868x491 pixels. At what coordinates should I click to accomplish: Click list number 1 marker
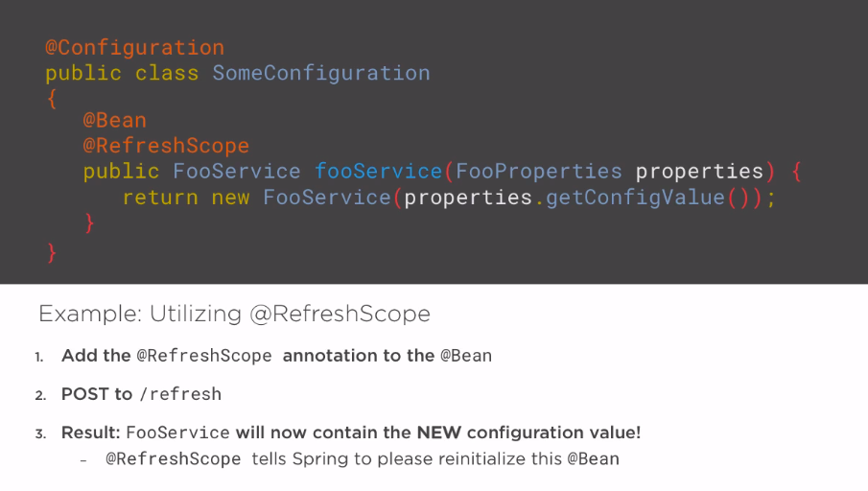[40, 357]
